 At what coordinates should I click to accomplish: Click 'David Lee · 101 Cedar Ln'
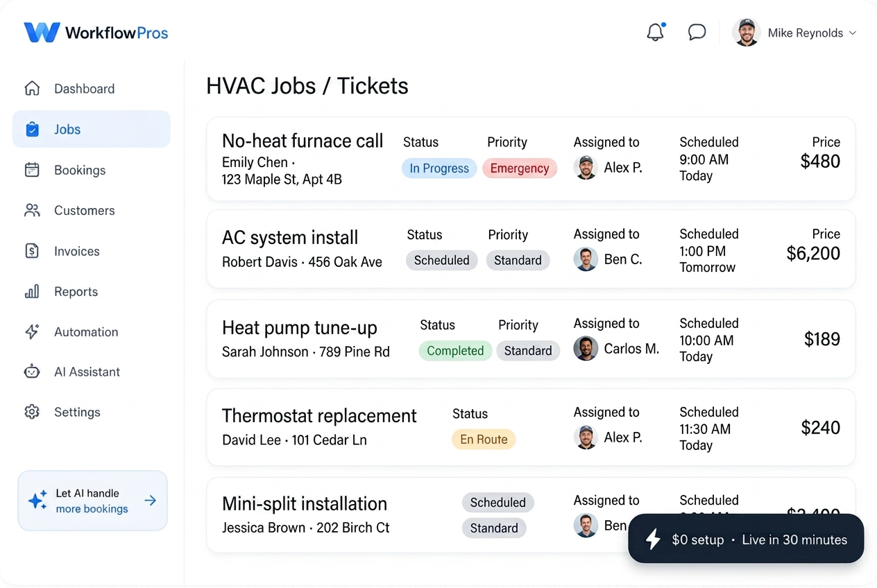pyautogui.click(x=294, y=440)
